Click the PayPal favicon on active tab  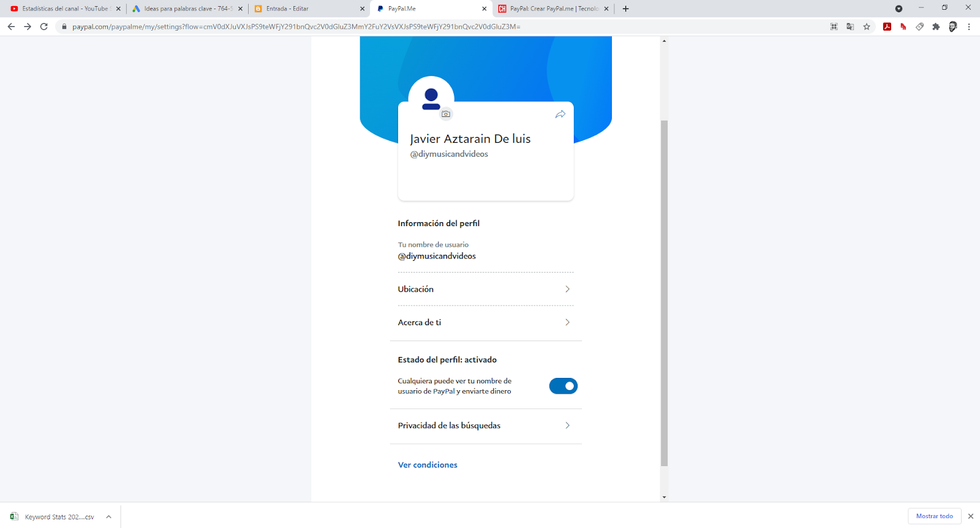coord(380,9)
